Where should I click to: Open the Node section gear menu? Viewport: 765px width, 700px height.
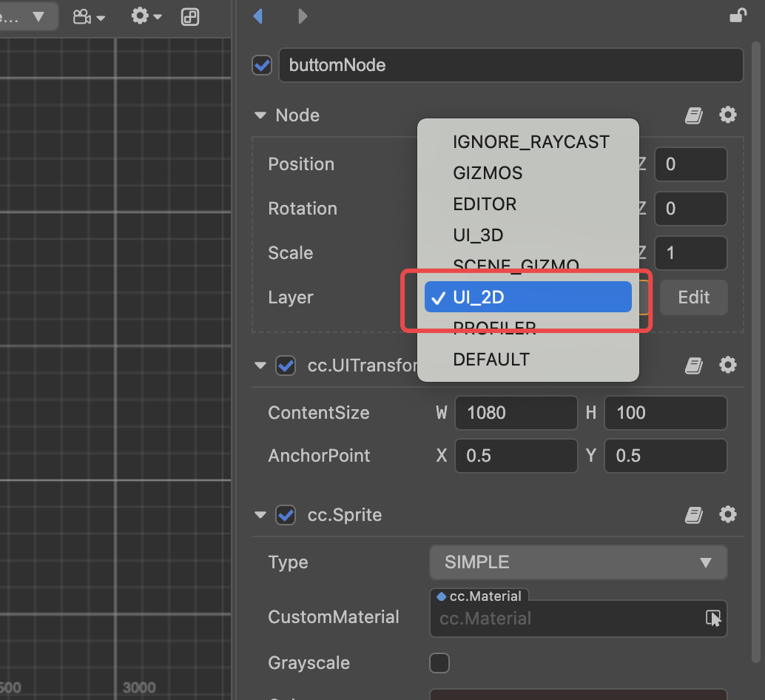[727, 115]
